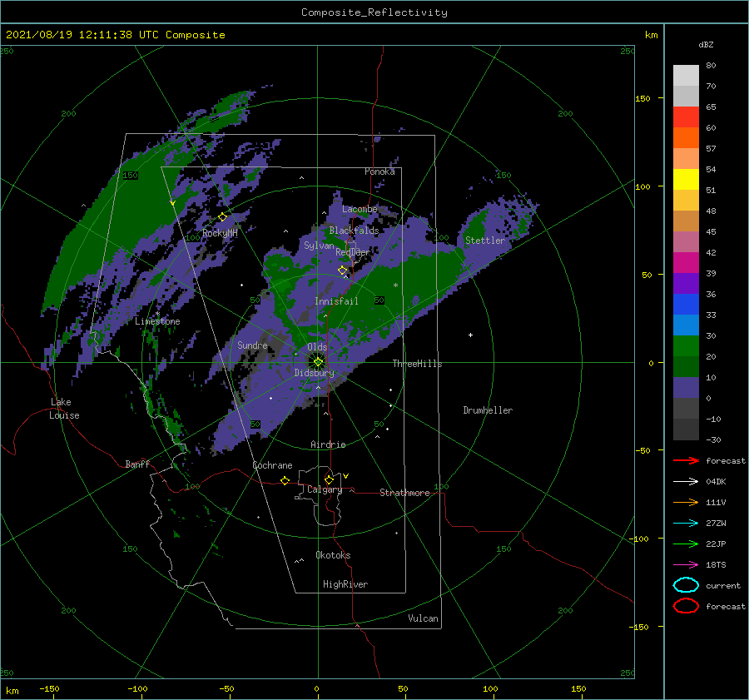Select the cyan 27ZW arrow symbol

(x=686, y=524)
